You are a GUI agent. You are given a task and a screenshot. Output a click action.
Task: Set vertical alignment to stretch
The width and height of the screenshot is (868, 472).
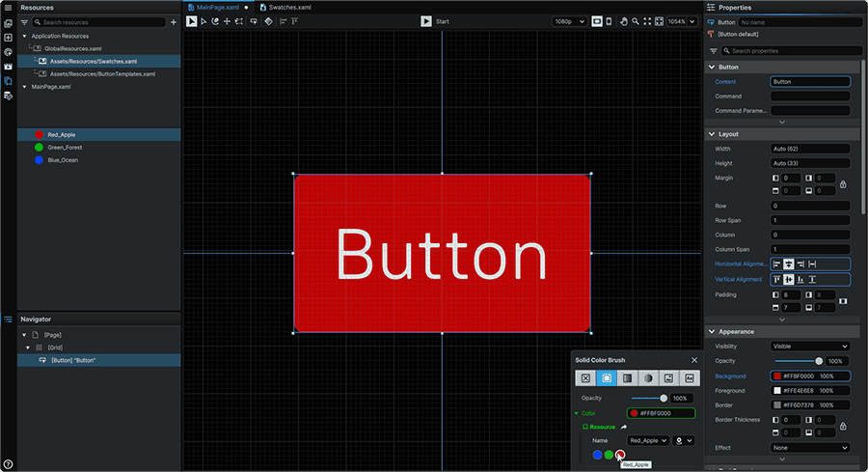(812, 279)
